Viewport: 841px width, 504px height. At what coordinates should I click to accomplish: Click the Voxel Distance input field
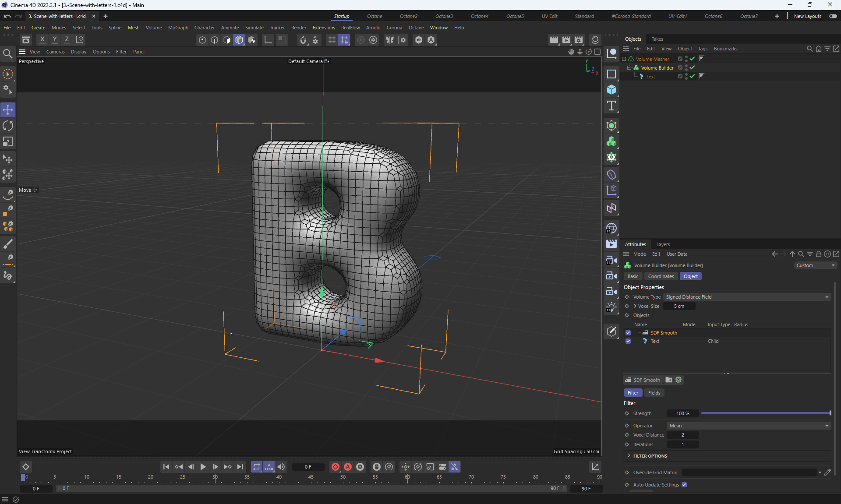coord(682,435)
